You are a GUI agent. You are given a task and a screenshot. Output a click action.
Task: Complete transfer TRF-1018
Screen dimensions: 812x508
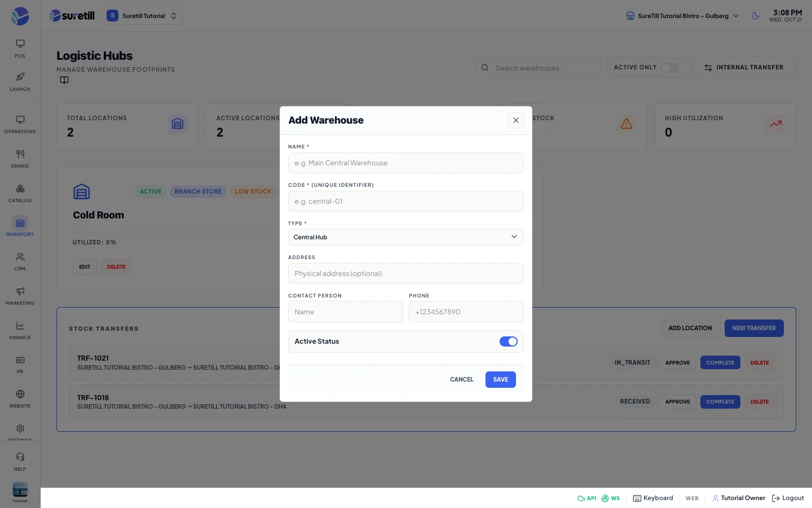(720, 402)
